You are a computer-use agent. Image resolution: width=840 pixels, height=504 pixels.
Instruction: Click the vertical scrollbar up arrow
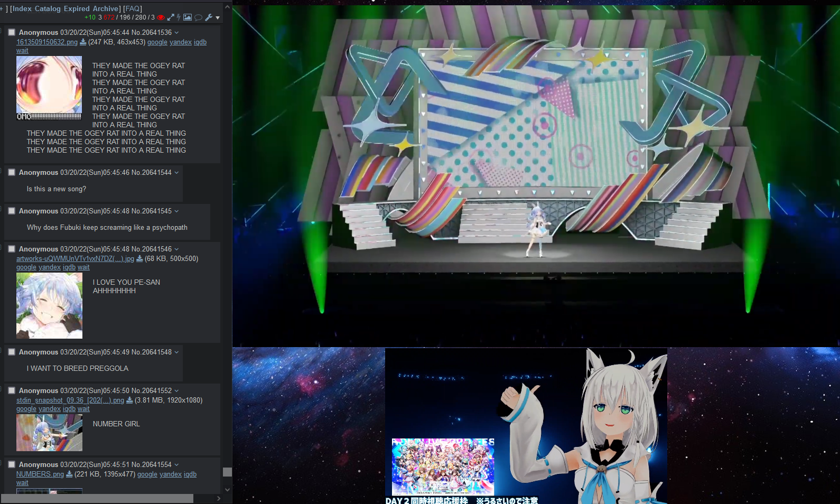tap(228, 7)
